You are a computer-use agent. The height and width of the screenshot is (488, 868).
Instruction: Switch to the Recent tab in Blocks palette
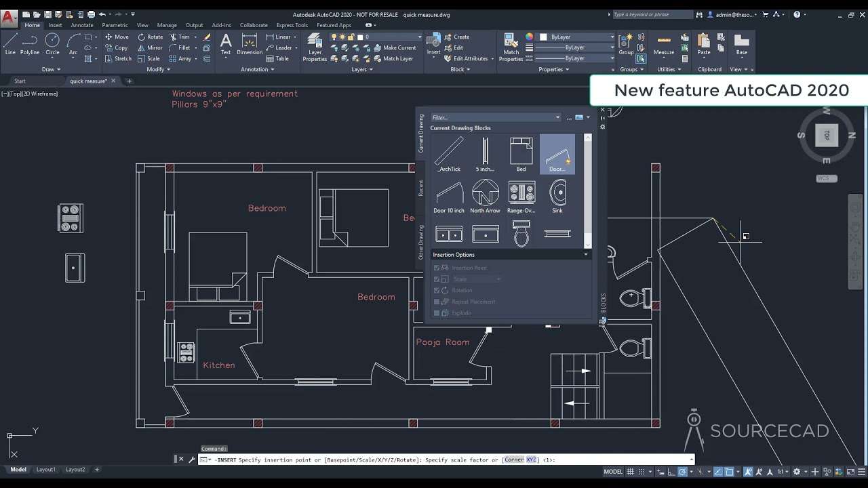[x=420, y=188]
